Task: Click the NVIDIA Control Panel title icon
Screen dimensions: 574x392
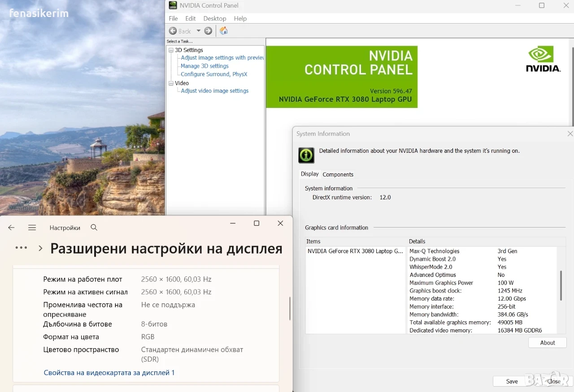Action: pyautogui.click(x=173, y=5)
